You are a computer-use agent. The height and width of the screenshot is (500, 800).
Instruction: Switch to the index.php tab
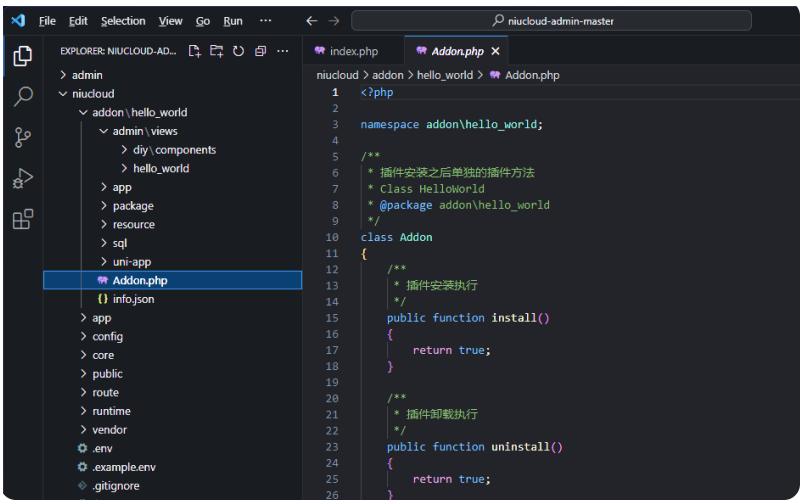(354, 51)
